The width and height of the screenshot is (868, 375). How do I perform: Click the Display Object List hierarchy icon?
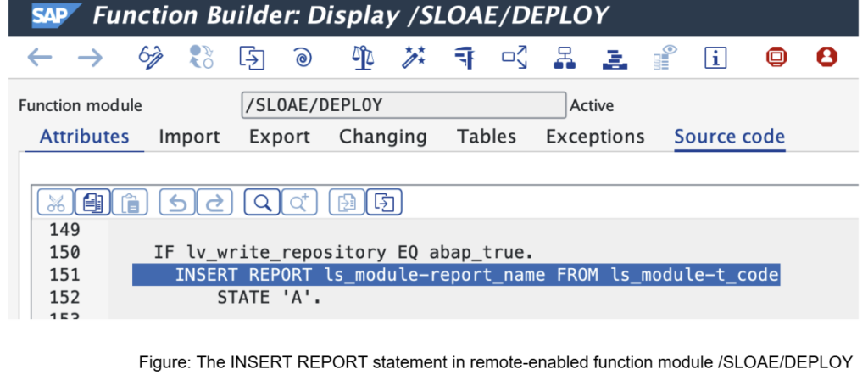coord(565,58)
